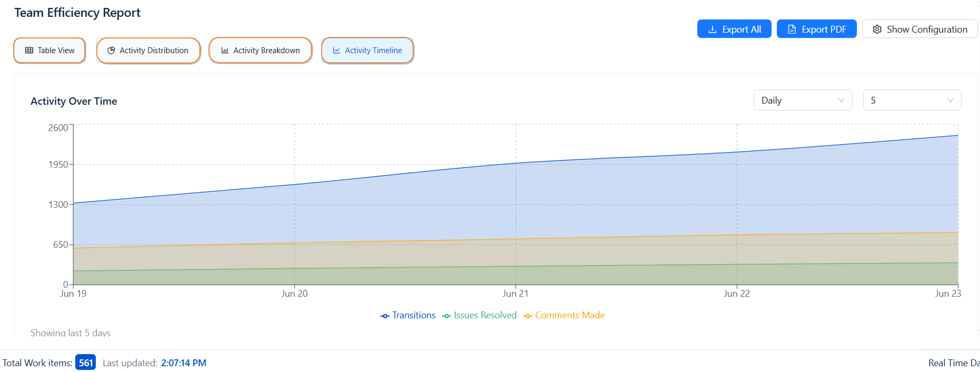980x372 pixels.
Task: Click the blue Transitions legend marker icon
Action: 385,316
